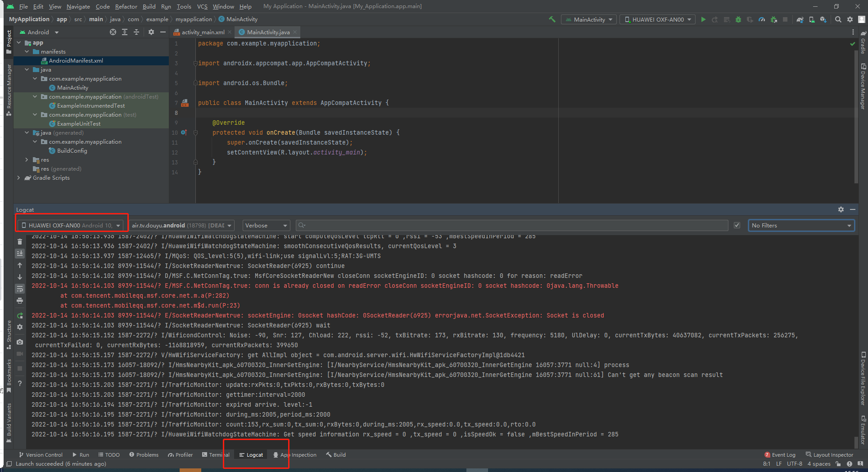Start debugging with the green bug icon
This screenshot has height=472, width=868.
click(x=738, y=19)
